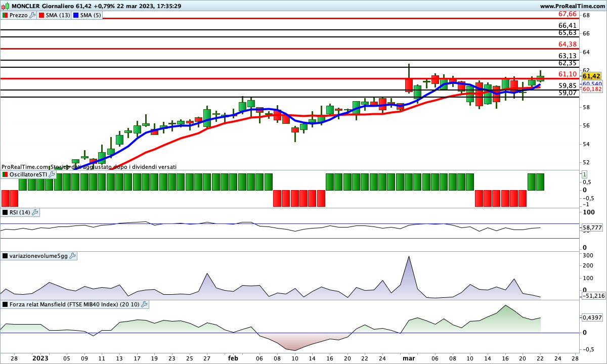The width and height of the screenshot is (607, 364).
Task: Click the dividend-adjusted data notice text
Action: click(x=89, y=166)
